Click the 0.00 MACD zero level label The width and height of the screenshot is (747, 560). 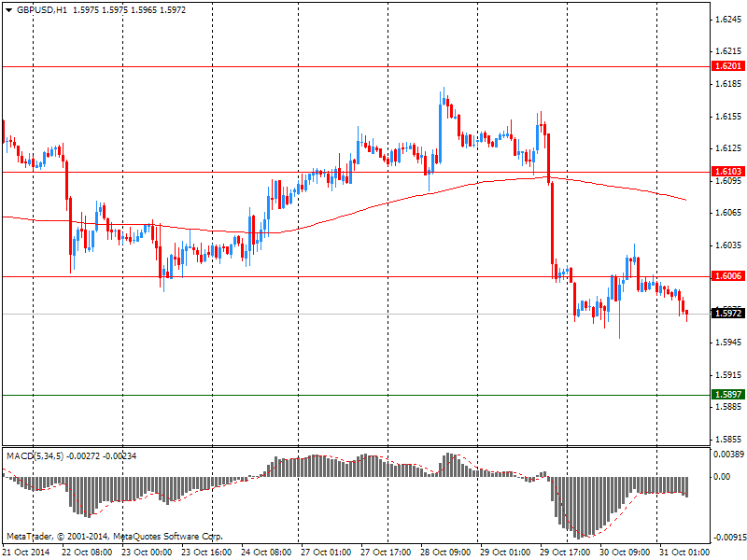(x=723, y=477)
